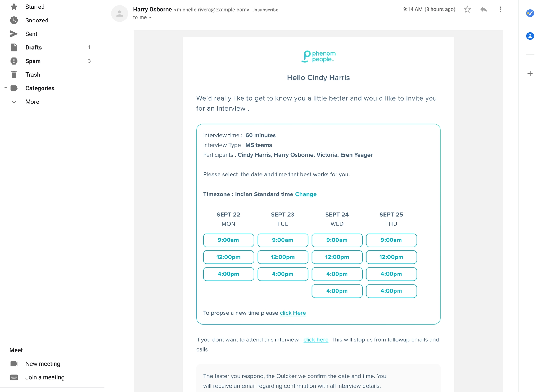Expand the 'to me' recipient details arrow
542x392 pixels.
coord(150,18)
